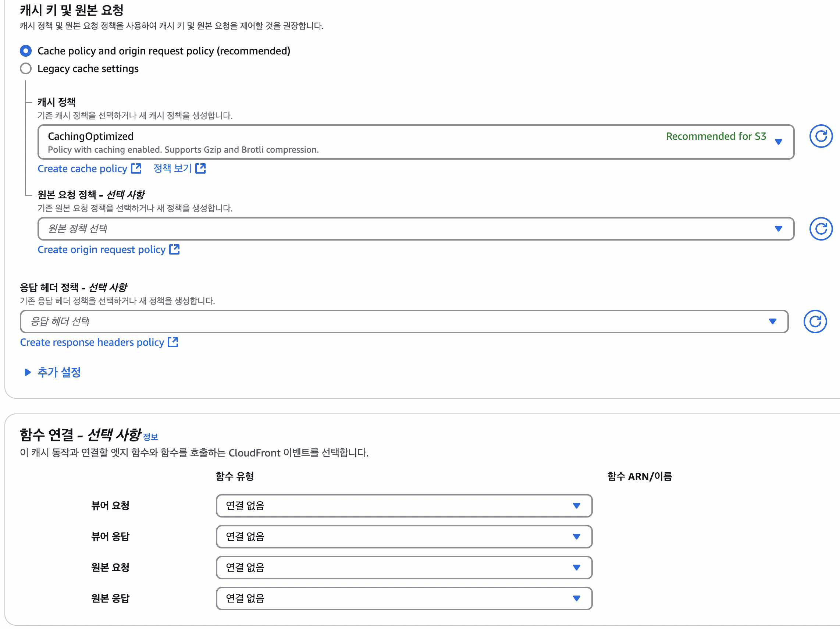Click 정보 link beside 함수 연결 heading
The image size is (840, 629).
point(150,437)
